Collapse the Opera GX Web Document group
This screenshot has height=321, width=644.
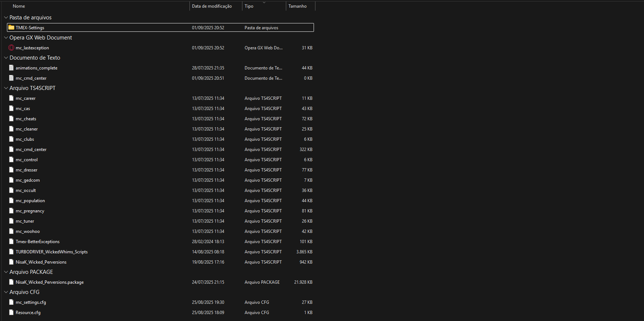[x=6, y=37]
